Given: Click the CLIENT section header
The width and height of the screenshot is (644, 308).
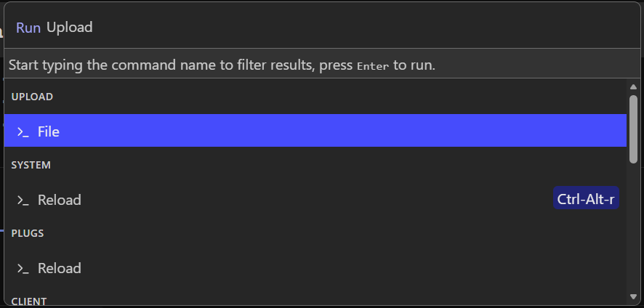Looking at the screenshot, I should (x=29, y=301).
